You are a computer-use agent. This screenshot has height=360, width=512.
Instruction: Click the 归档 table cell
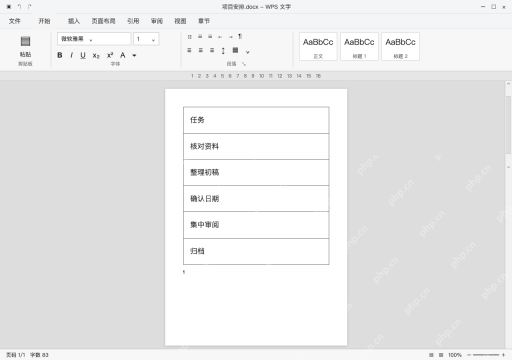pyautogui.click(x=256, y=251)
